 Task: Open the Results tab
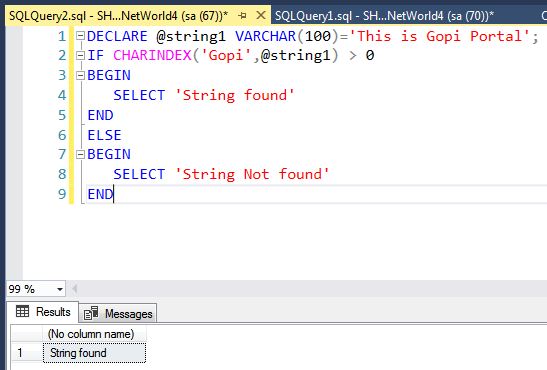coord(43,312)
